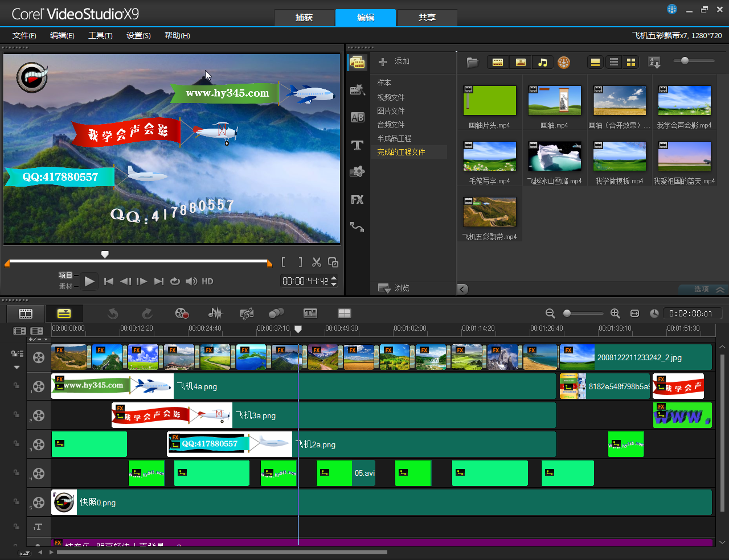The width and height of the screenshot is (729, 560).
Task: Zoom in the timeline
Action: click(615, 314)
